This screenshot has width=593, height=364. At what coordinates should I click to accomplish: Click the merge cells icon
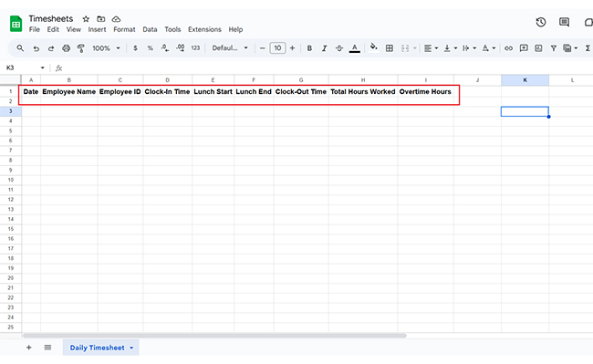(x=405, y=48)
